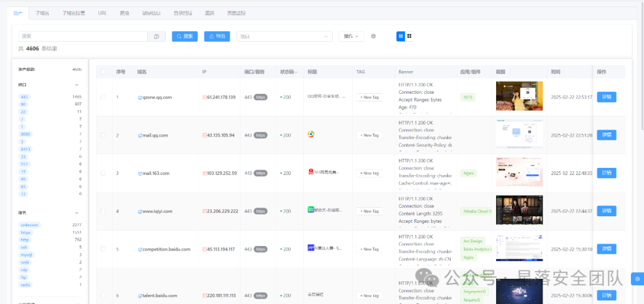Add a New Tag to www.iqiyi.com row

click(369, 211)
